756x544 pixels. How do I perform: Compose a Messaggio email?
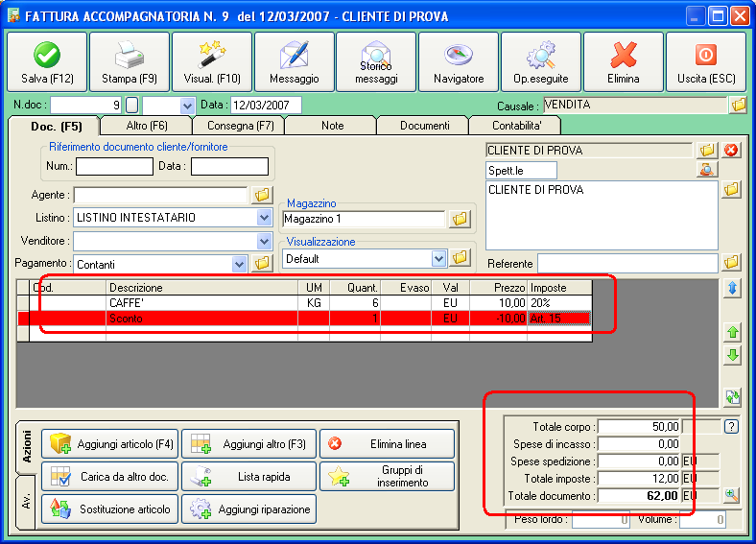(295, 61)
